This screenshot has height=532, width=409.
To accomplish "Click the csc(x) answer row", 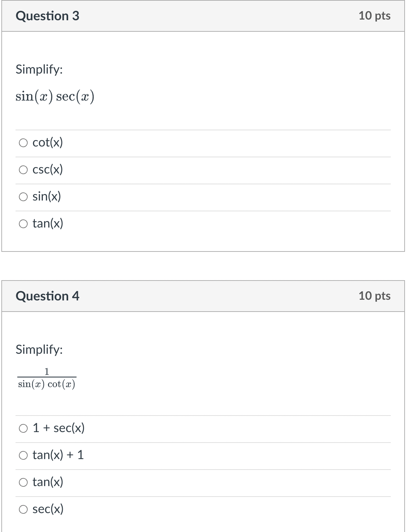I will click(135, 169).
